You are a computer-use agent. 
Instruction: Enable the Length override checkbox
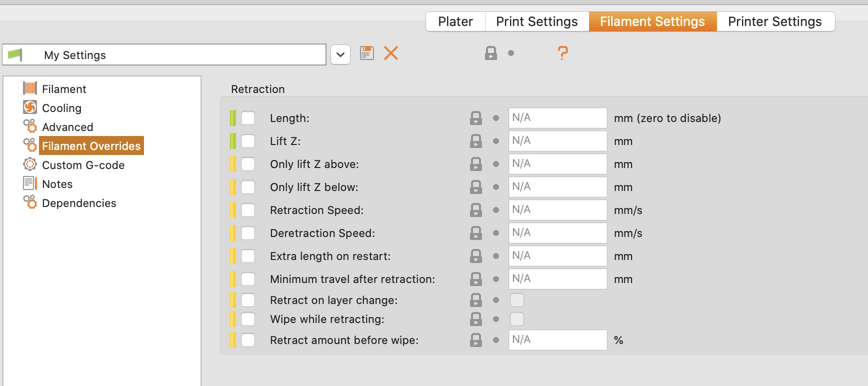coord(248,118)
